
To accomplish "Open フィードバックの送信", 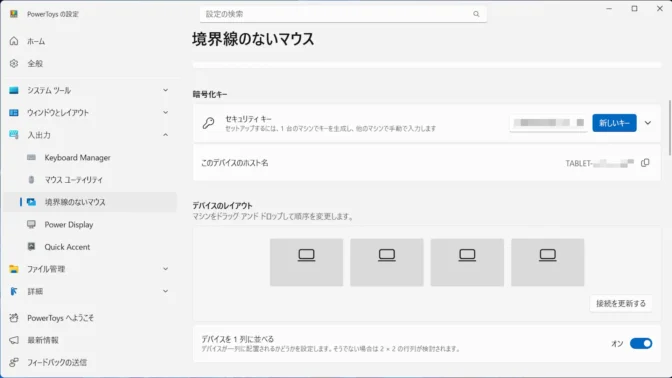I will pyautogui.click(x=89, y=362).
